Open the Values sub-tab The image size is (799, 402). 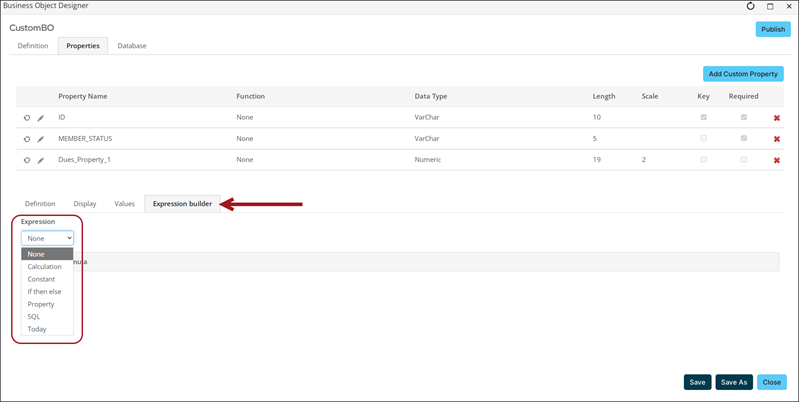(x=124, y=204)
